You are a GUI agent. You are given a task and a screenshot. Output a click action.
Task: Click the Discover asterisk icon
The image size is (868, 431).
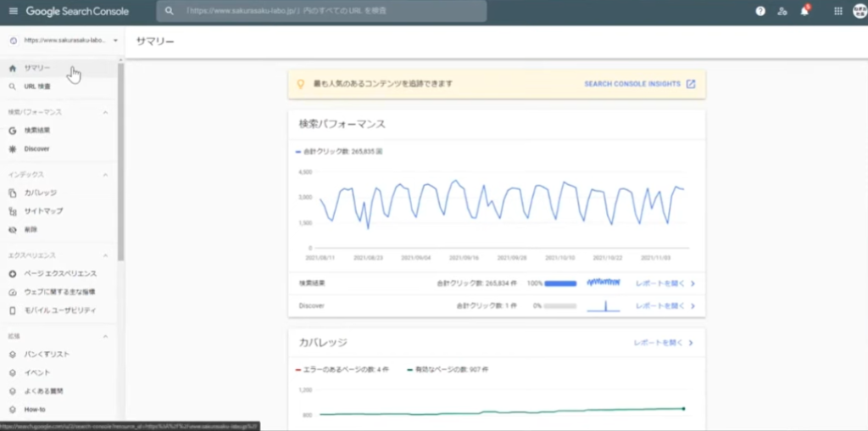[x=13, y=149]
